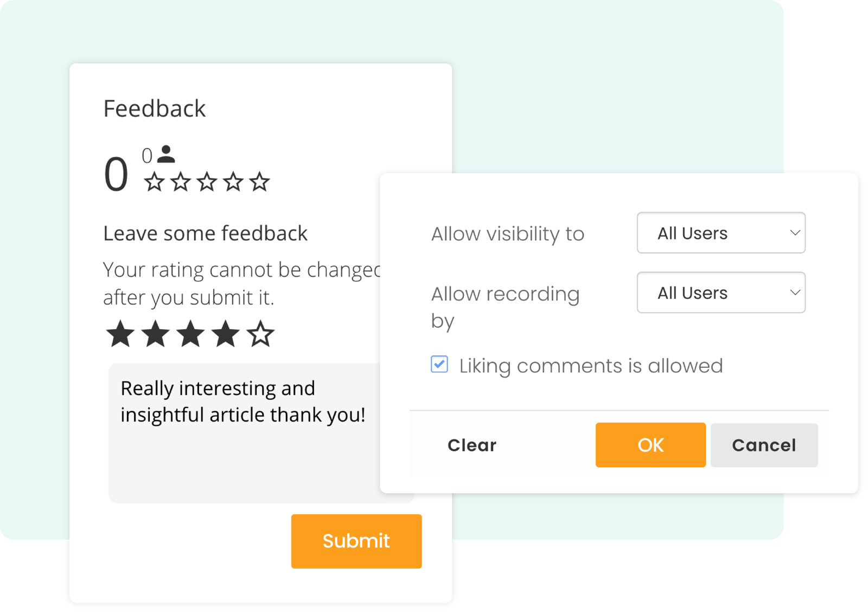
Task: Click the chevron arrow on the recording dropdown
Action: (795, 292)
